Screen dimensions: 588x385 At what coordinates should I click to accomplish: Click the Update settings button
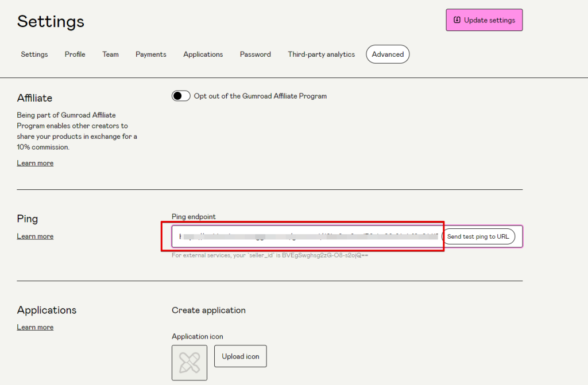click(484, 20)
